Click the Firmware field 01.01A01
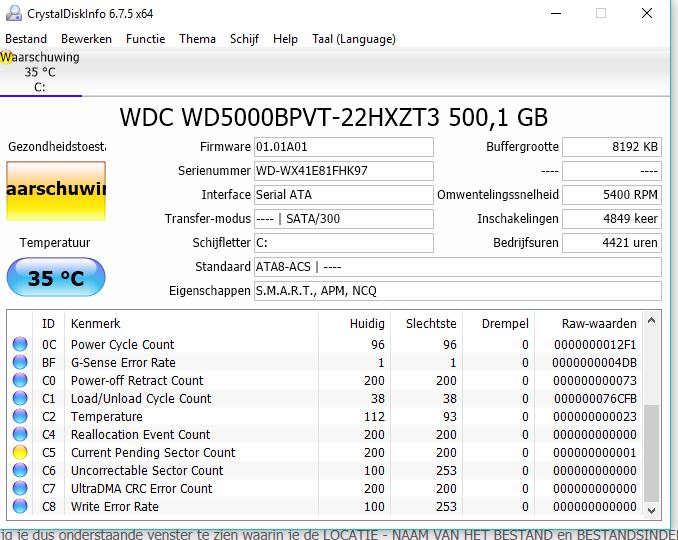Screen dimensions: 678x540 (x=344, y=147)
